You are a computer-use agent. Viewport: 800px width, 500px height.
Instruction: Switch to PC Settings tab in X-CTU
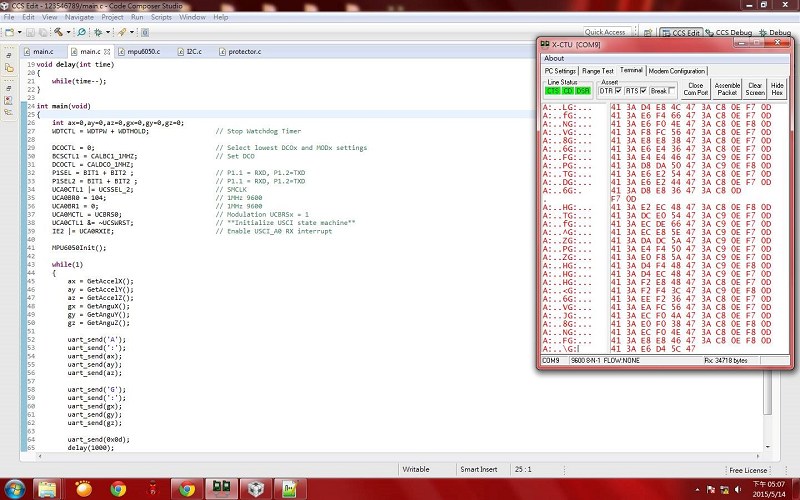click(x=560, y=71)
